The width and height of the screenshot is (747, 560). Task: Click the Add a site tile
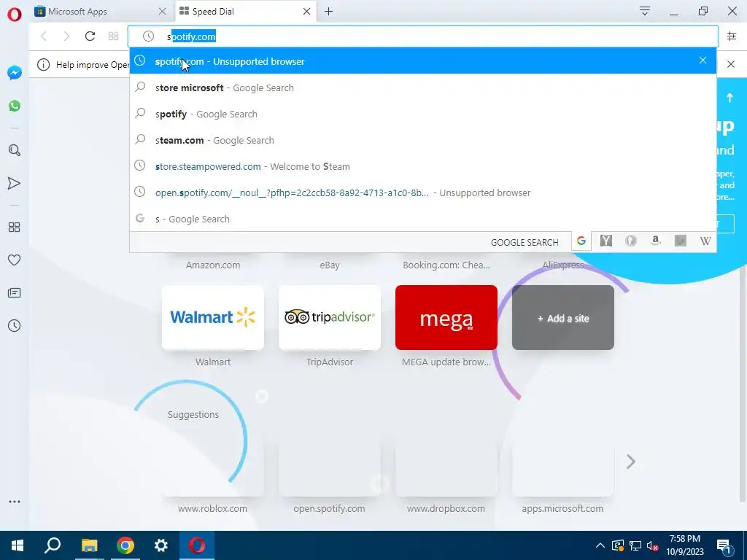[563, 317]
